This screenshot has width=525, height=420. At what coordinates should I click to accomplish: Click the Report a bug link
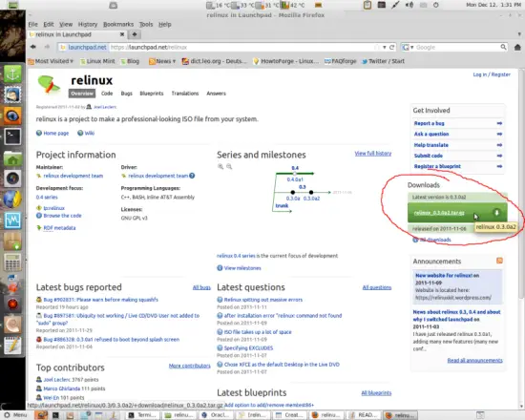coord(430,123)
